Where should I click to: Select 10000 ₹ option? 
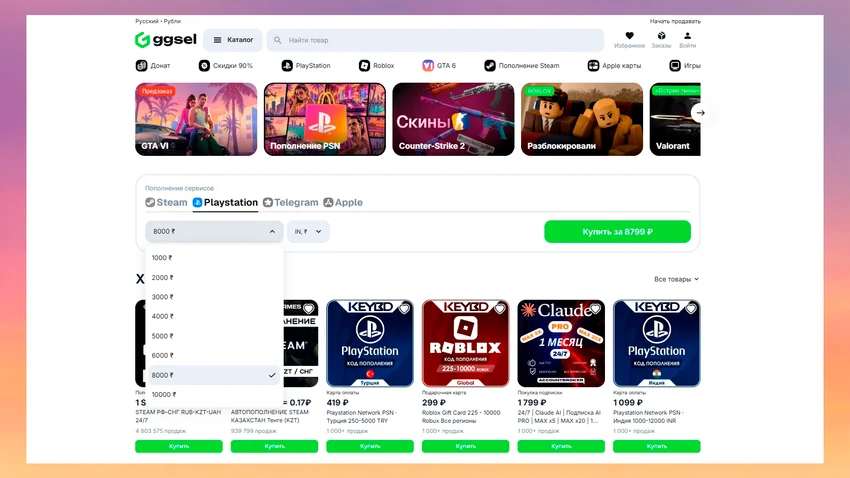pos(214,395)
